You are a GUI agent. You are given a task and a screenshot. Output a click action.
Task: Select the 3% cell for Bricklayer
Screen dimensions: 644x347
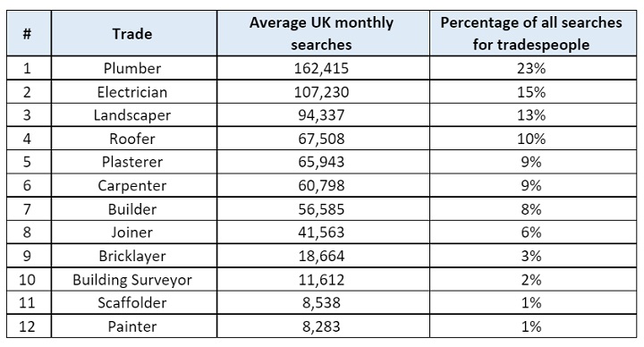[x=533, y=256]
